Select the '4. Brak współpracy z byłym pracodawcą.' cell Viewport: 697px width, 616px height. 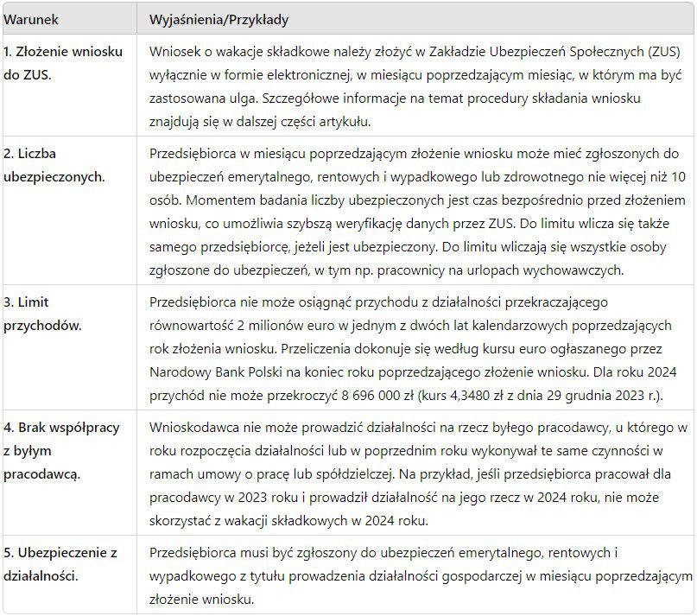coord(70,473)
